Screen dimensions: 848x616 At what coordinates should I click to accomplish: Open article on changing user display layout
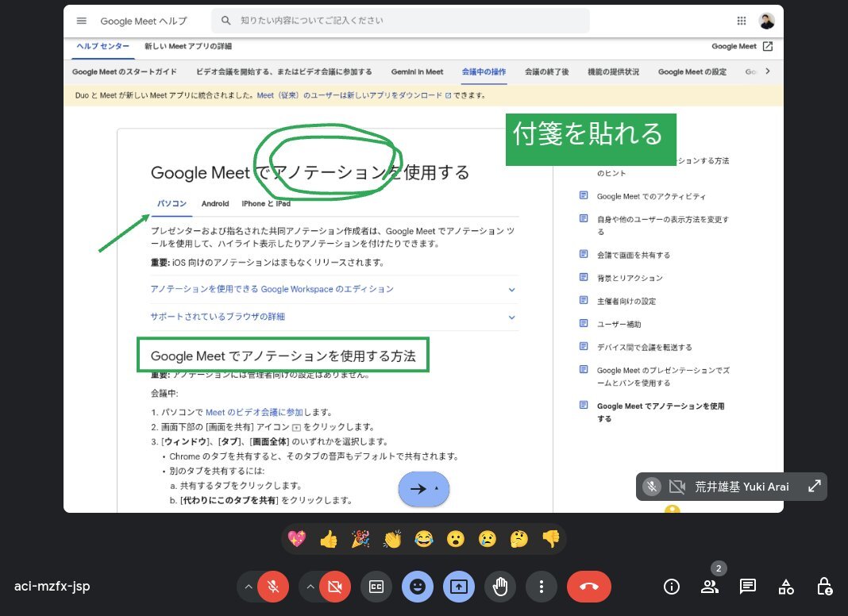click(663, 225)
